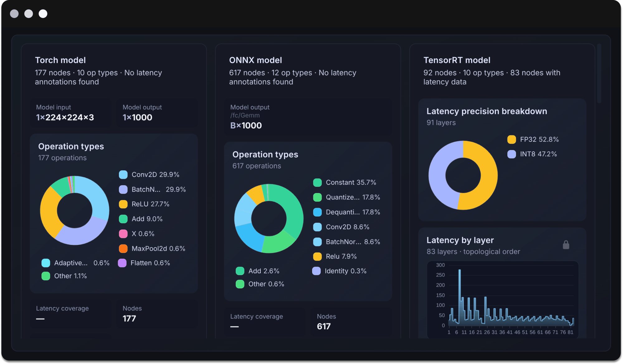
Task: Click the rightmost white window control dot
Action: tap(43, 14)
